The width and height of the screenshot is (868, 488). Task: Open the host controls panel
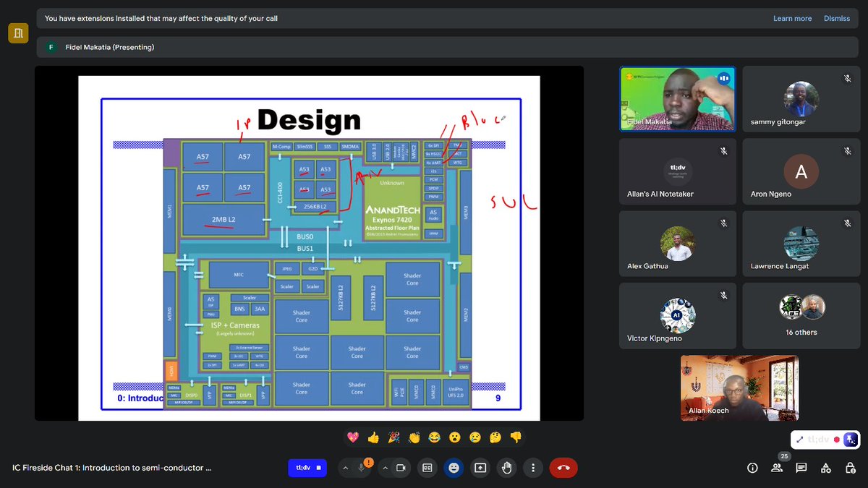click(850, 468)
